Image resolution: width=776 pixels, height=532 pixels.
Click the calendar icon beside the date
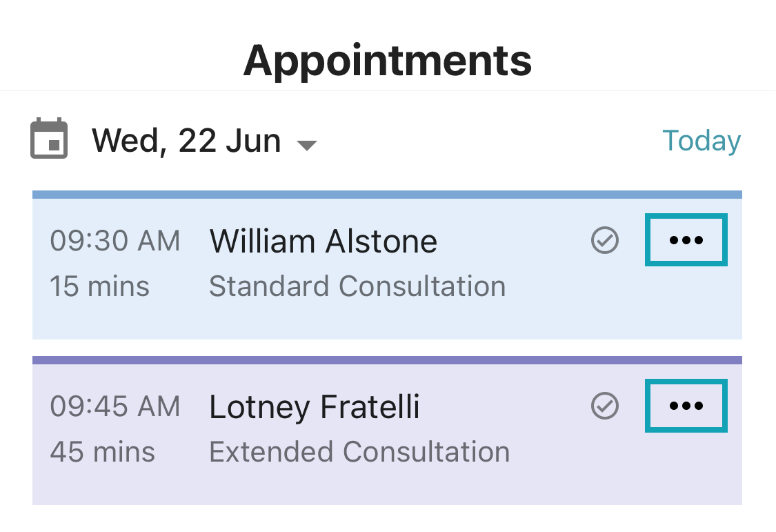tap(49, 139)
